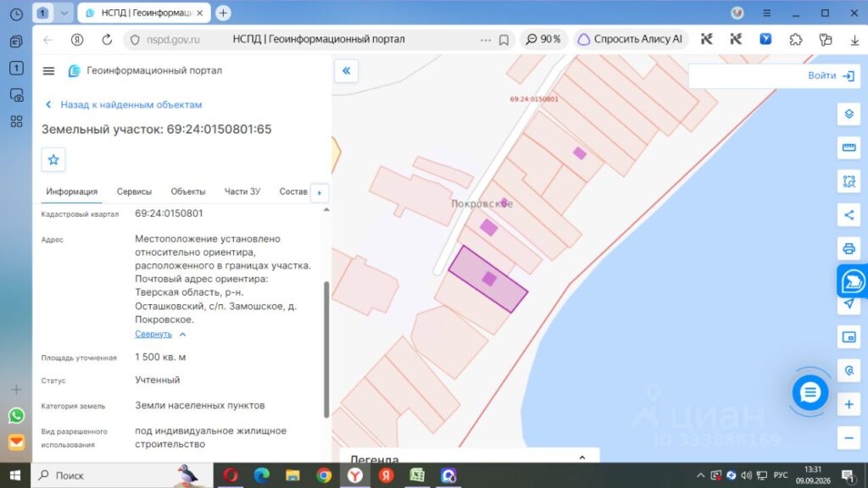This screenshot has width=868, height=488.
Task: Print the map using the printer icon
Action: coord(849,248)
